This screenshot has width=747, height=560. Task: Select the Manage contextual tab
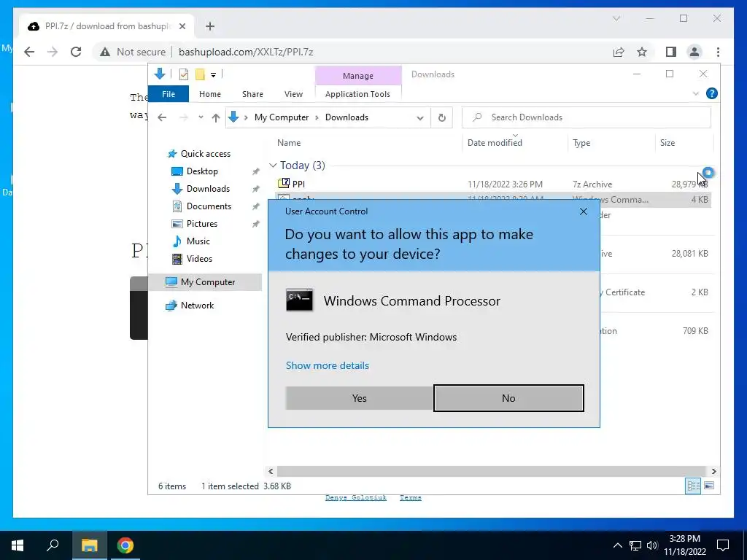357,76
